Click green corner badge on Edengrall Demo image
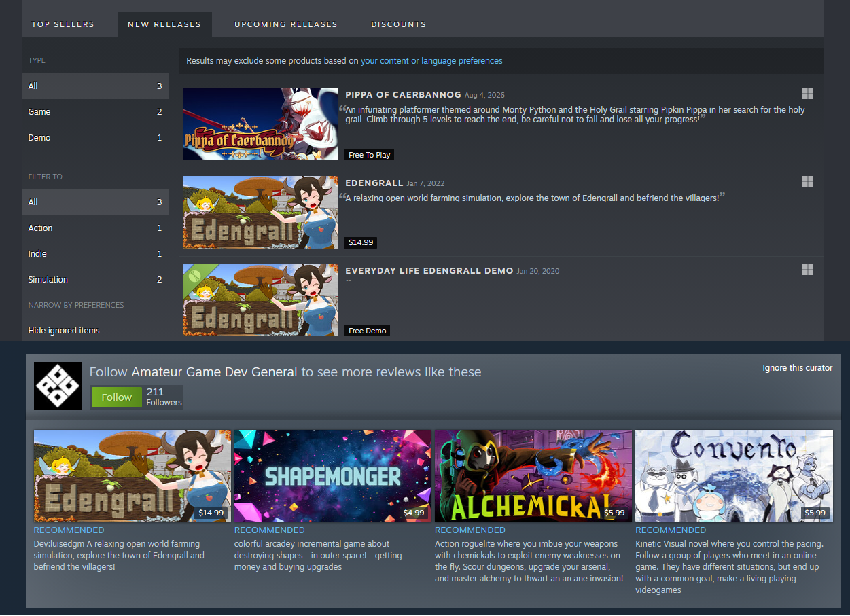The image size is (850, 616). point(194,275)
